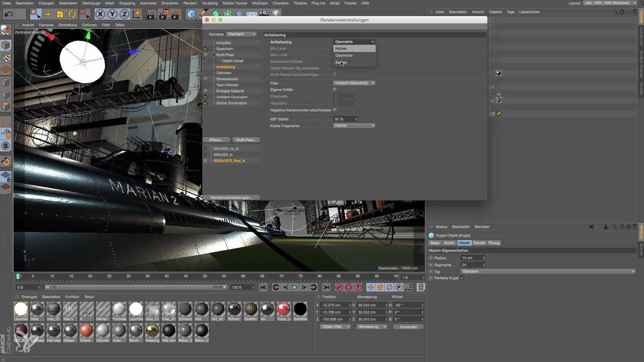Screen dimensions: 644x362
Task: Click Anwenden button
Action: (408, 327)
